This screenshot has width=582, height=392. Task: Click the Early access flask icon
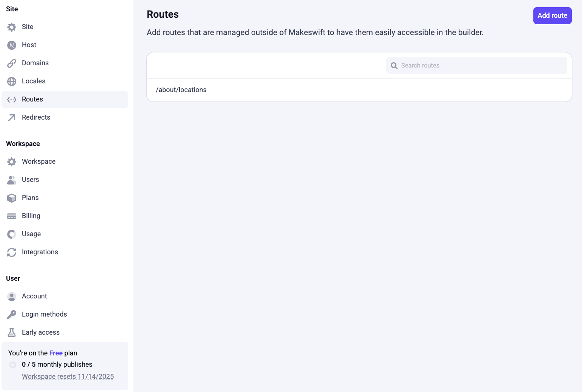pos(12,333)
